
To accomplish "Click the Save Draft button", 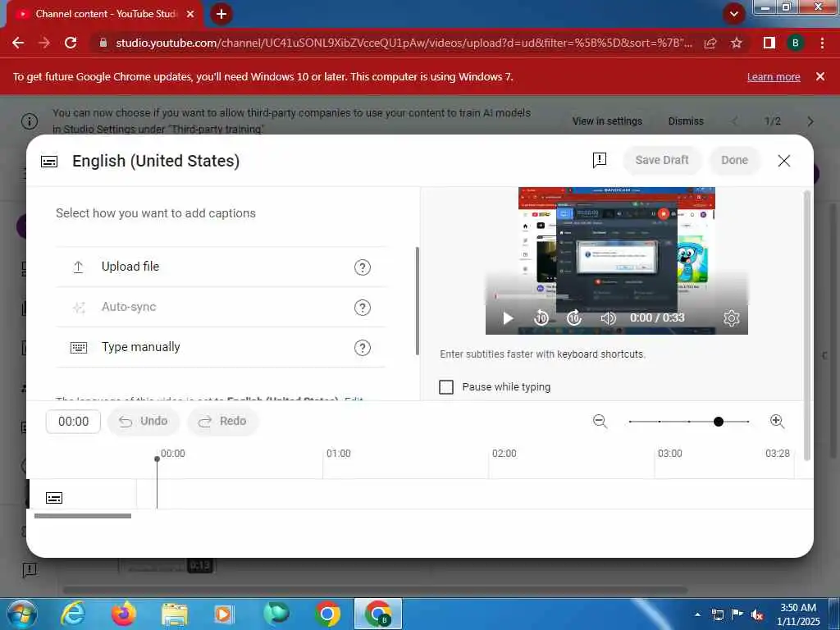I will point(662,160).
